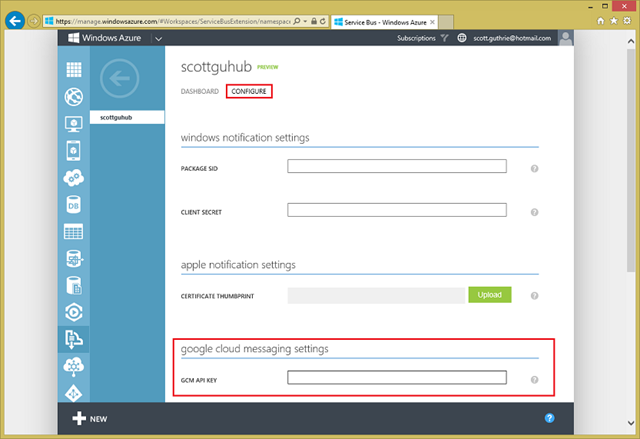Click the Windows Azure logo
This screenshot has height=439, width=640.
104,38
